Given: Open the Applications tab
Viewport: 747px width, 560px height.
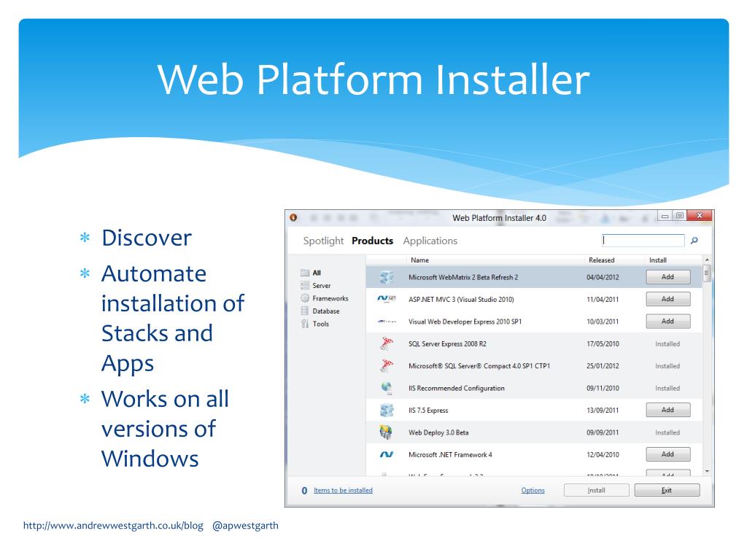Looking at the screenshot, I should tap(430, 241).
